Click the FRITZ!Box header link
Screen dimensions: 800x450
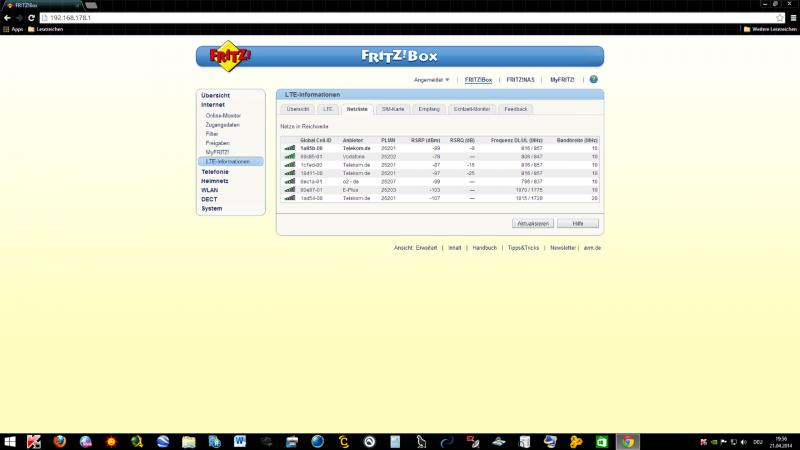[478, 80]
